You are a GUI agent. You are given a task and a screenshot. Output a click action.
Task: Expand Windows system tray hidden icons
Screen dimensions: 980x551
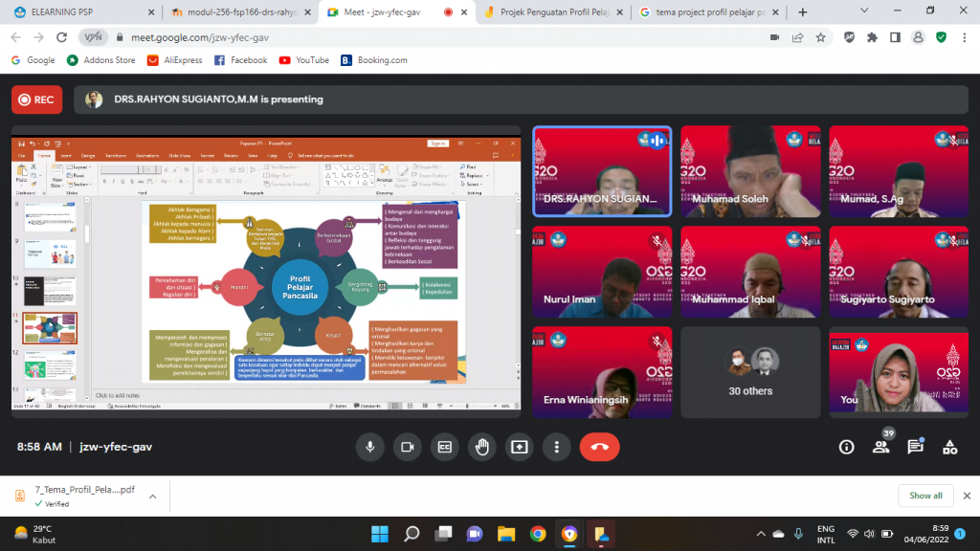click(x=761, y=533)
